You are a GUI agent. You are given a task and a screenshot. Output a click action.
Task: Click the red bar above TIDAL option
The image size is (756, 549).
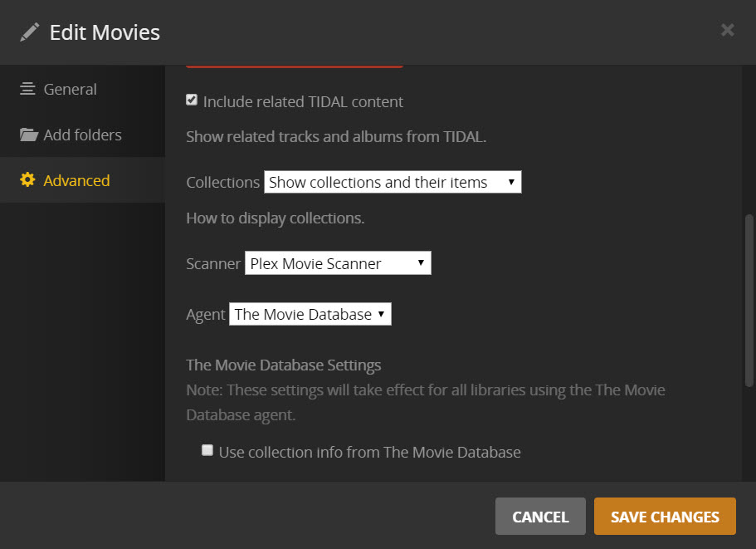(294, 65)
